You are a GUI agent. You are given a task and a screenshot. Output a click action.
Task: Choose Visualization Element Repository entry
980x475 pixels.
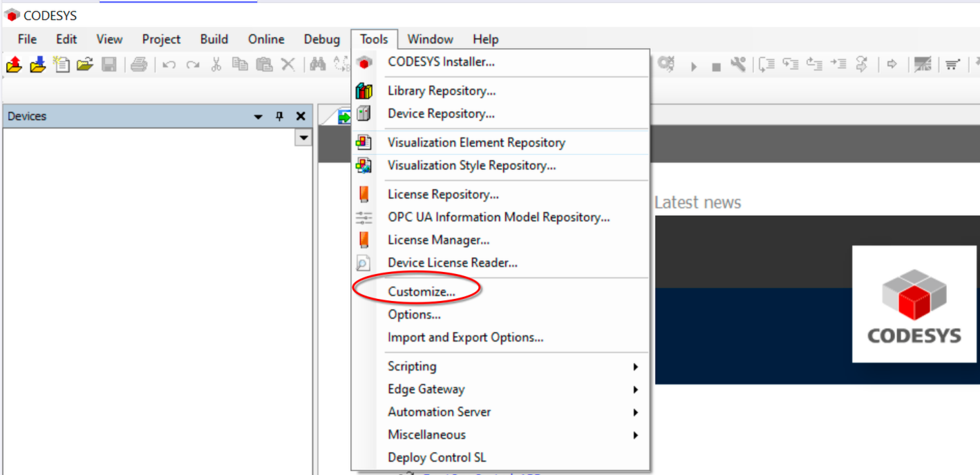point(501,143)
